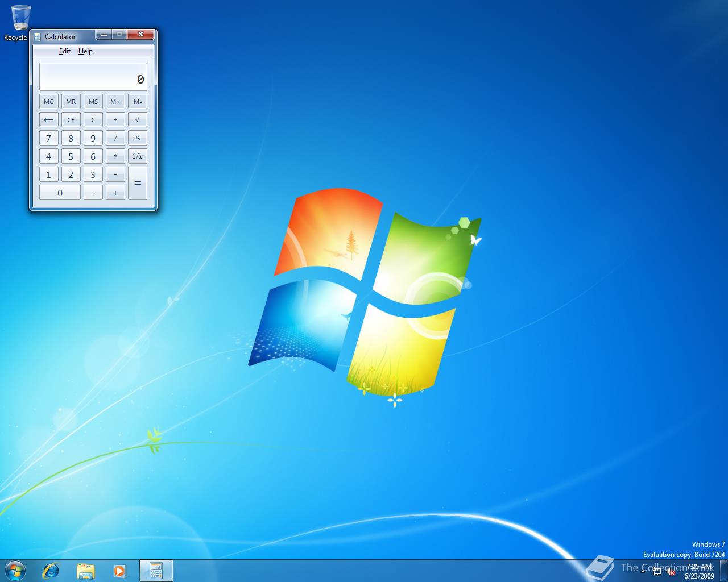Show hidden tray icons arrow
This screenshot has width=728, height=582.
coord(643,571)
